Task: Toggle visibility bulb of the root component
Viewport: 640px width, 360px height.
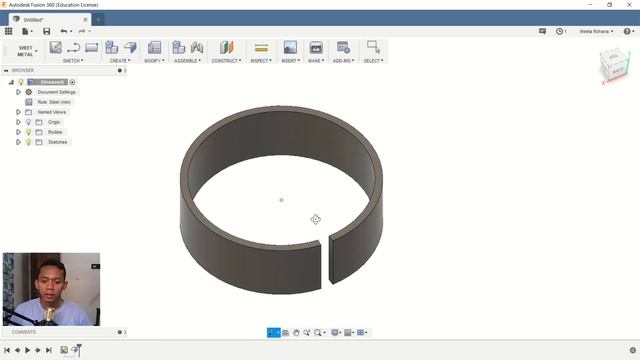Action: (21, 82)
